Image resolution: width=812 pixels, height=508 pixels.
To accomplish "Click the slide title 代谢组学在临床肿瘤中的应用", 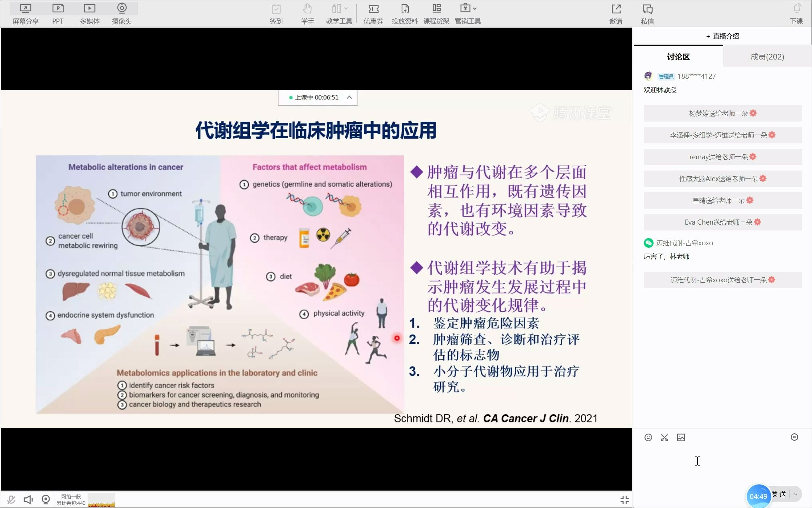I will pos(316,131).
